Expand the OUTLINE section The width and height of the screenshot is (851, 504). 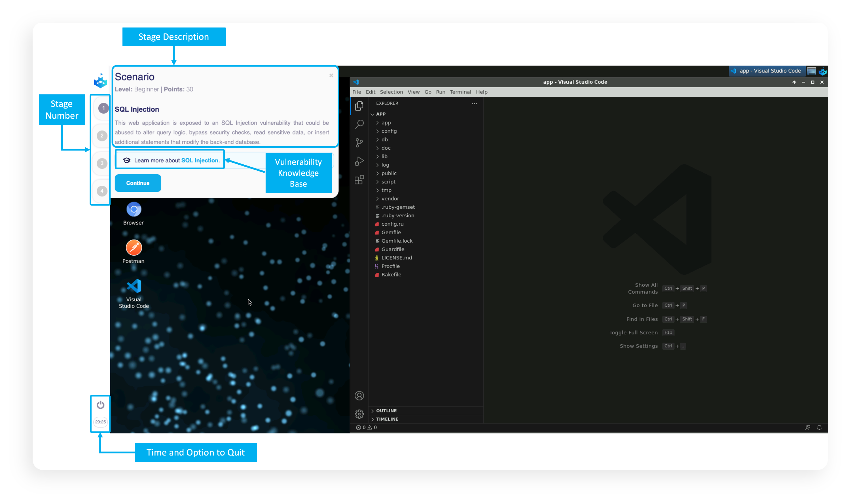tap(426, 411)
